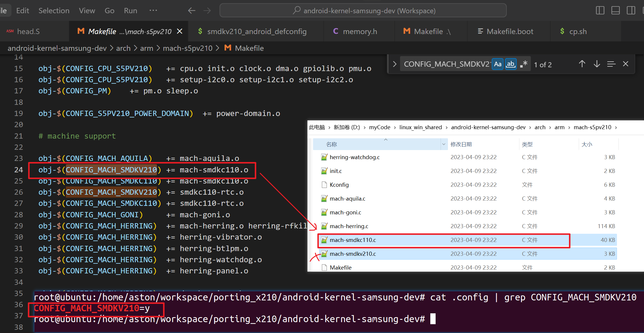Click myCode in Explorer address bar

[x=379, y=127]
